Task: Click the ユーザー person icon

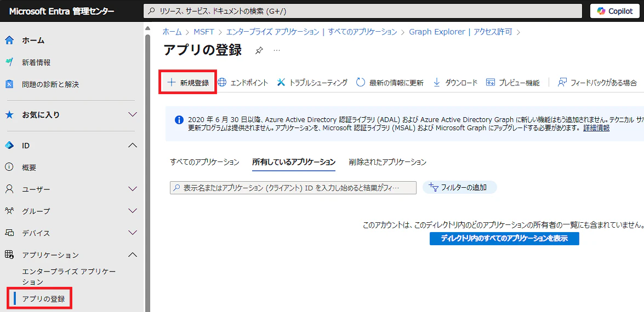Action: pos(9,189)
